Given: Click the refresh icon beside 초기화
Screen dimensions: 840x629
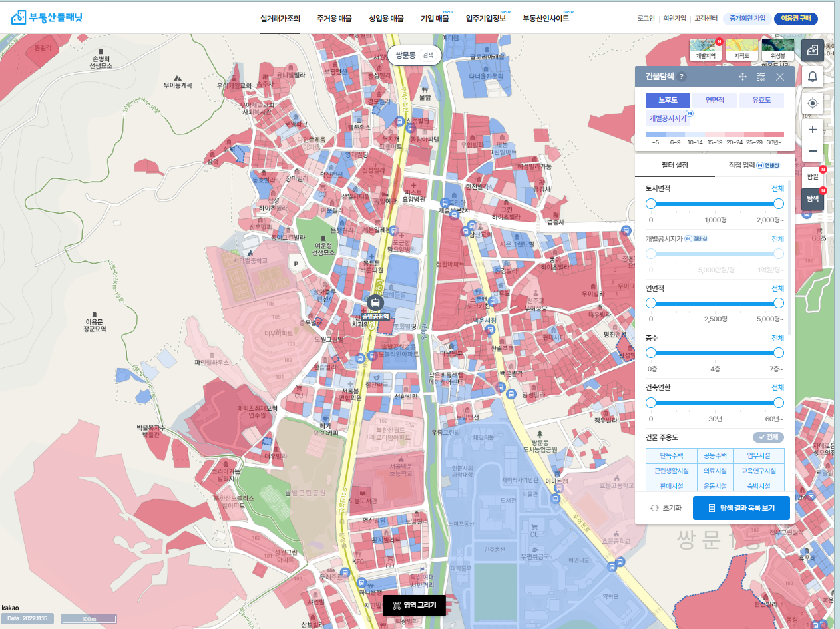Looking at the screenshot, I should [654, 508].
